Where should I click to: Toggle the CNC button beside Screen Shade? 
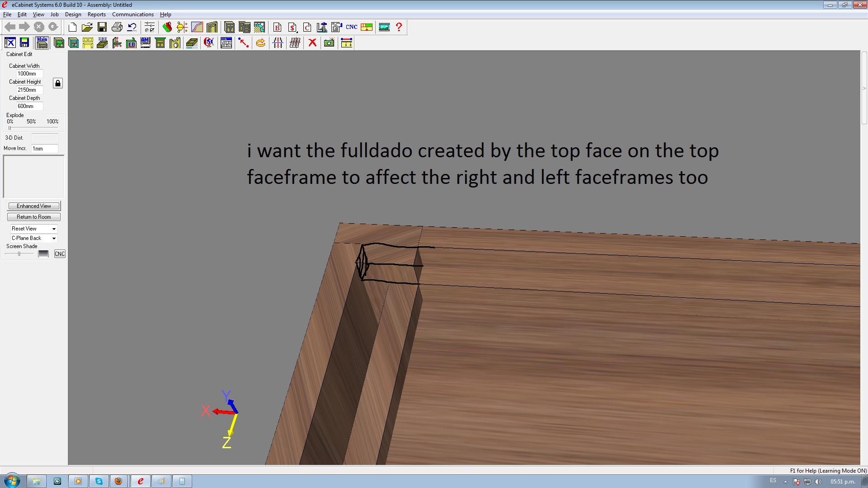coord(60,254)
